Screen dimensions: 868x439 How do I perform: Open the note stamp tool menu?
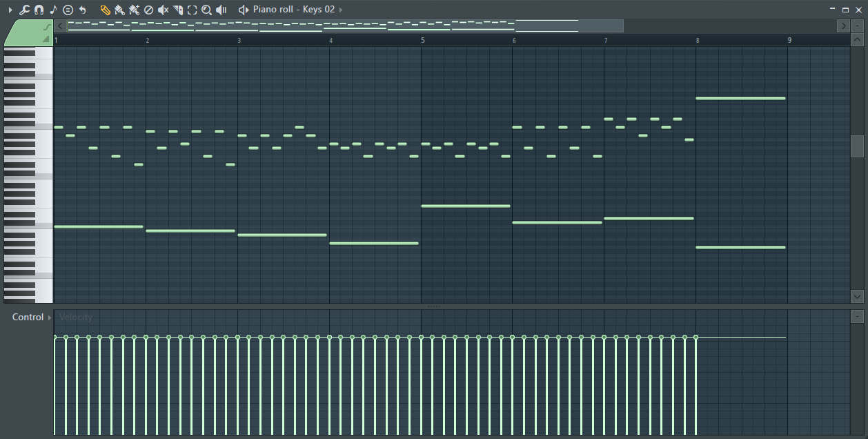point(53,10)
